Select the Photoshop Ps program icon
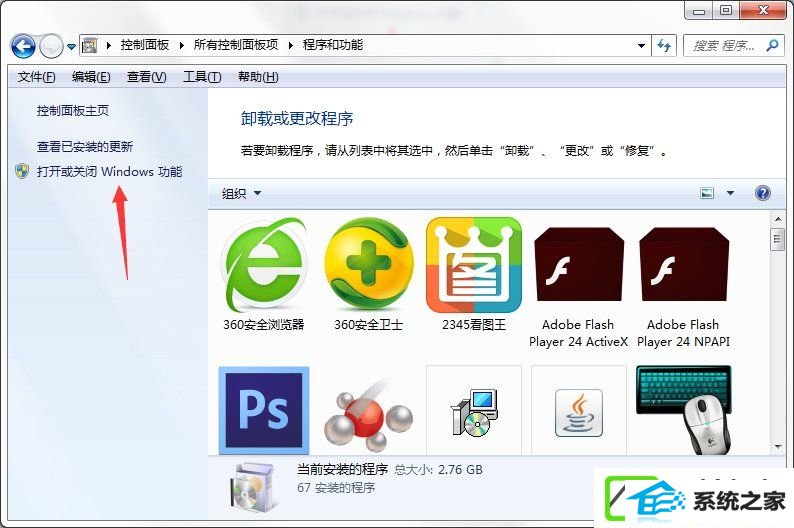 [264, 410]
